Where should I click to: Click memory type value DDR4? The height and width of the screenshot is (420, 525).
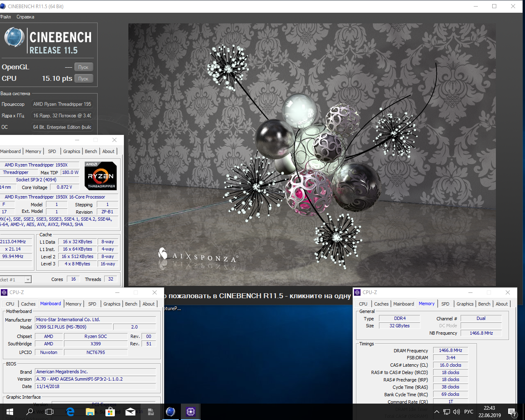399,318
